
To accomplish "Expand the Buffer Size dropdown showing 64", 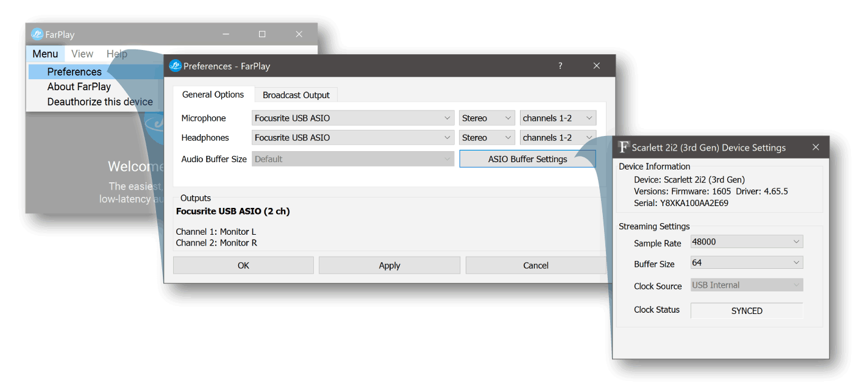I will point(747,263).
